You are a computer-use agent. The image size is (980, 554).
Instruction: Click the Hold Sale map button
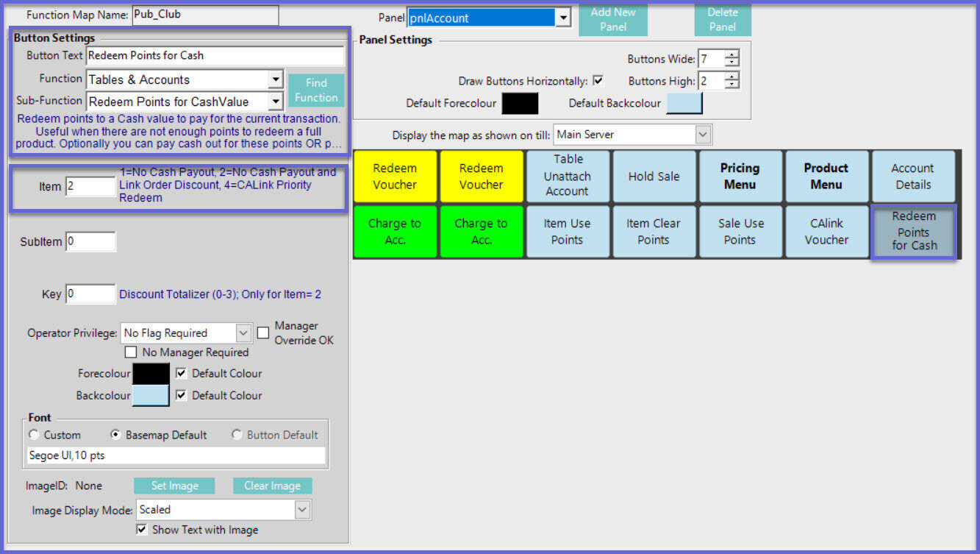pyautogui.click(x=654, y=177)
